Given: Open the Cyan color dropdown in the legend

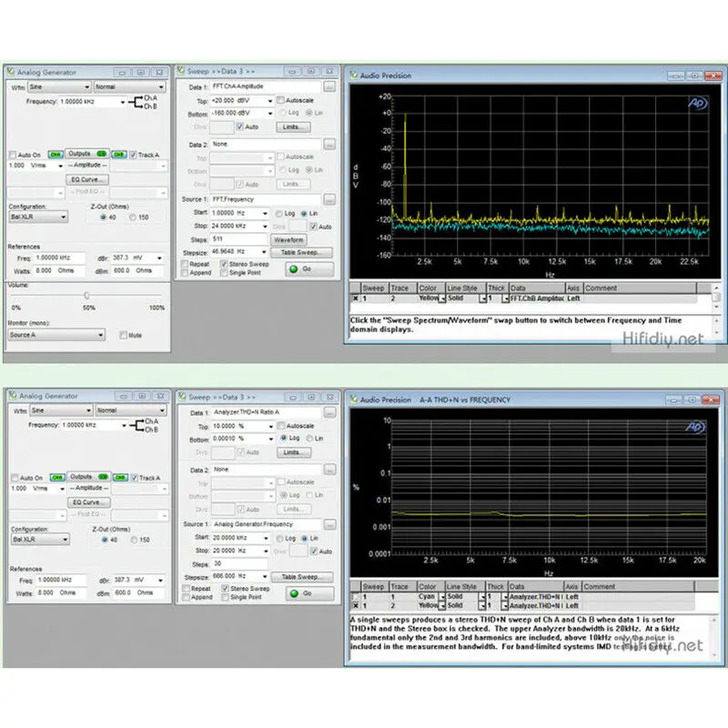Looking at the screenshot, I should tap(442, 597).
